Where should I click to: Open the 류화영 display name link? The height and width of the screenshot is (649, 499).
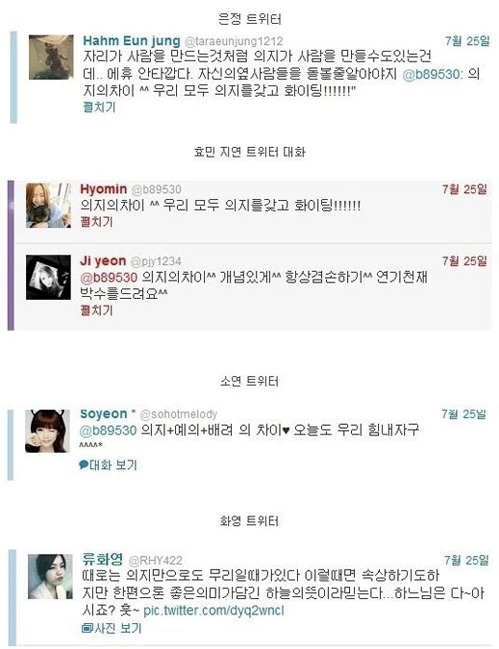tap(103, 559)
